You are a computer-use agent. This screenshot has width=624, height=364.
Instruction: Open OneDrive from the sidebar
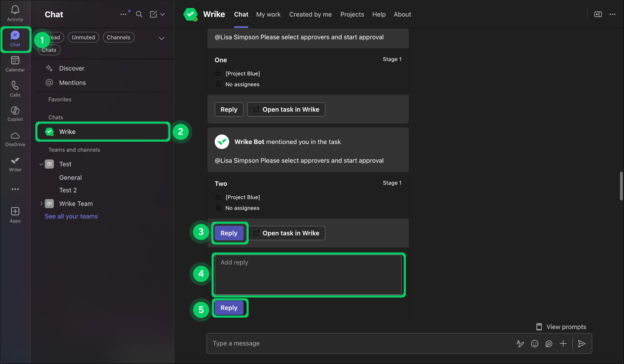coord(15,139)
